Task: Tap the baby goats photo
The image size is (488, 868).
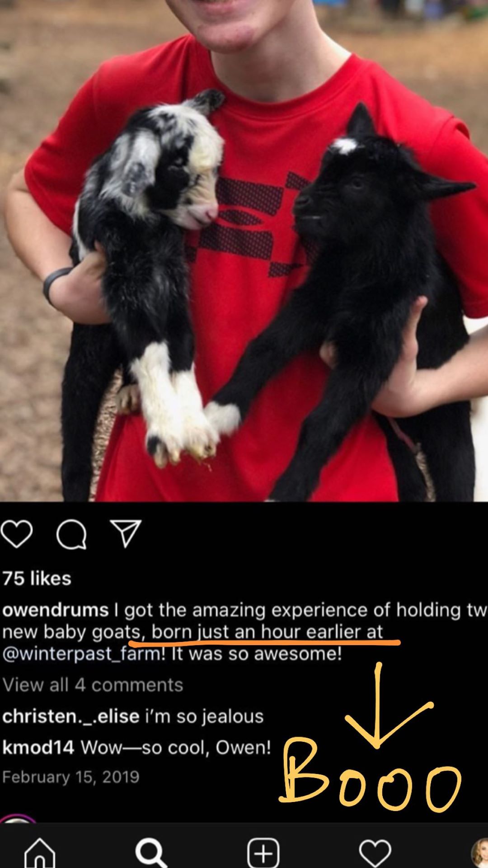Action: (244, 251)
